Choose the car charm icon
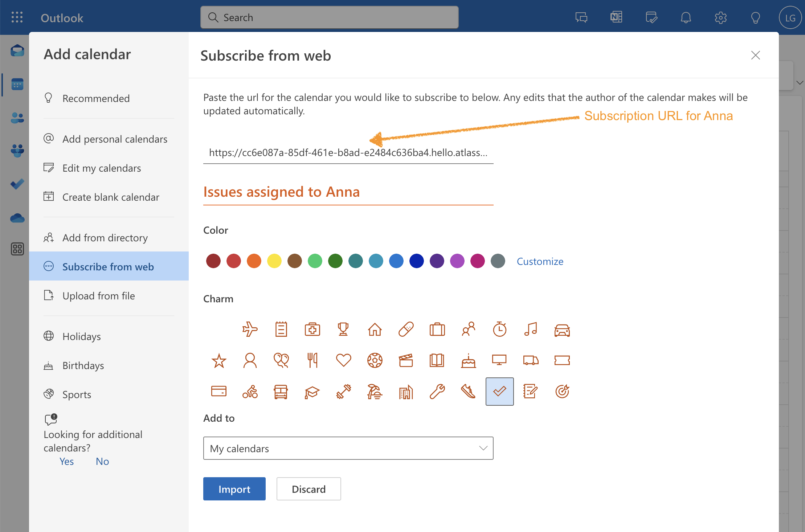The image size is (805, 532). (x=562, y=330)
